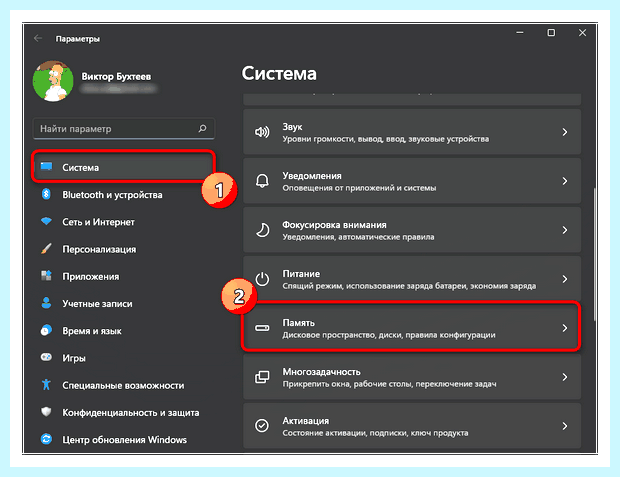Click text 'Состояние активации, подписки, ключ продукта'
620x477 pixels.
point(375,433)
